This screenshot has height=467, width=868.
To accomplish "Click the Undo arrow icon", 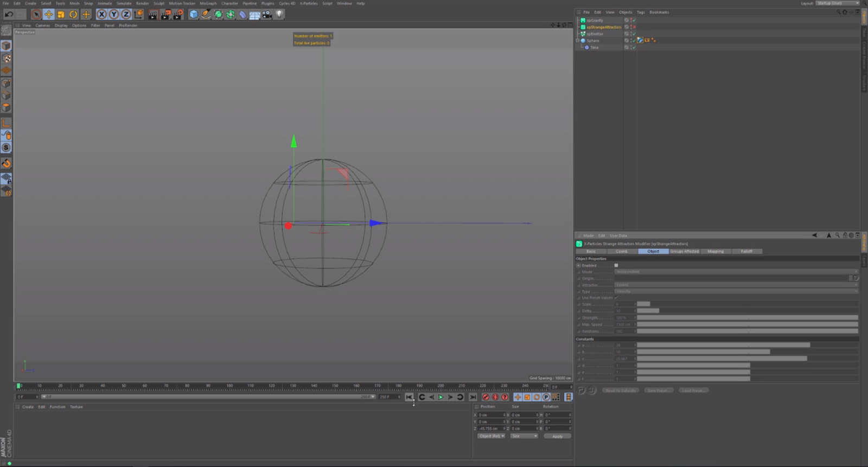I will tap(9, 15).
